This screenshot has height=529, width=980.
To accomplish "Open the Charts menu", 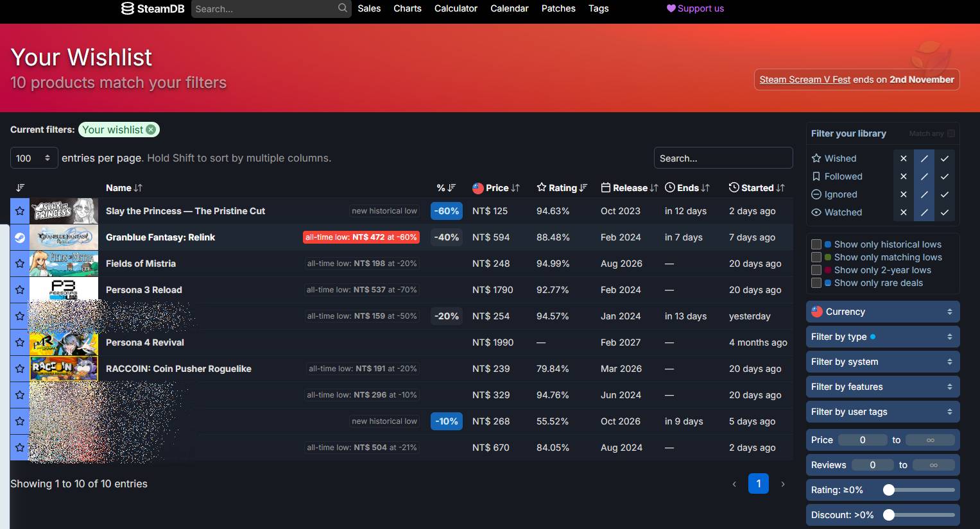I will click(x=408, y=8).
